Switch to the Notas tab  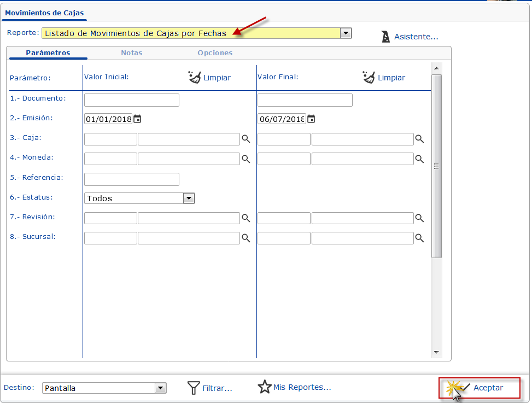(x=131, y=53)
